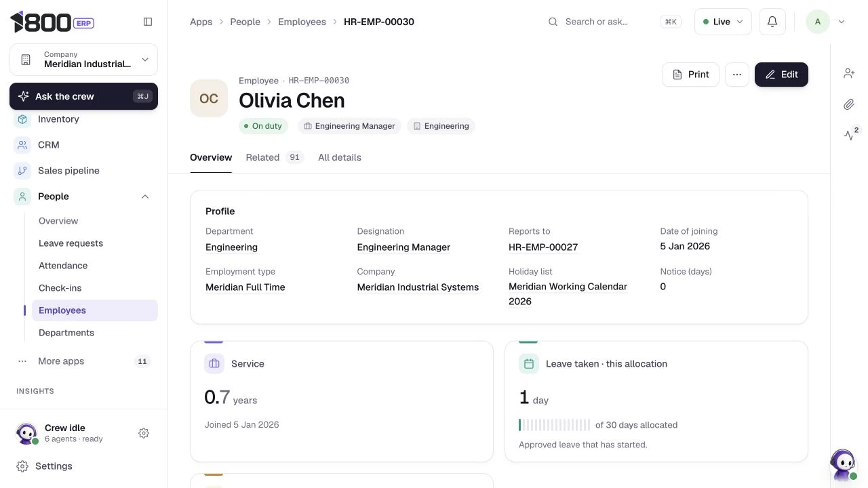
Task: Open the Live environment dropdown
Action: coord(723,22)
